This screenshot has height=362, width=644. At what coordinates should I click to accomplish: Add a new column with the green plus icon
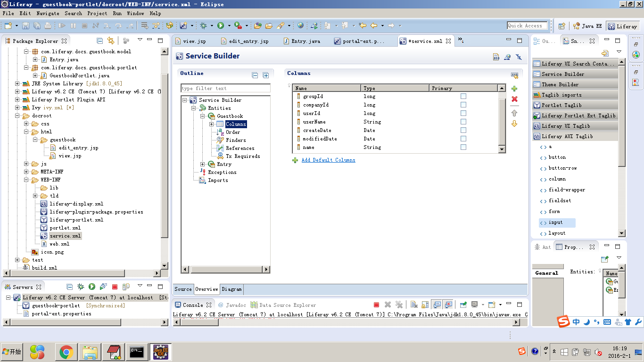tap(514, 88)
